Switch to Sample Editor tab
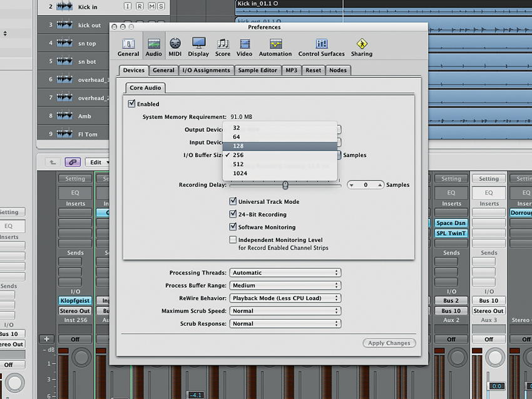532x399 pixels. 257,70
